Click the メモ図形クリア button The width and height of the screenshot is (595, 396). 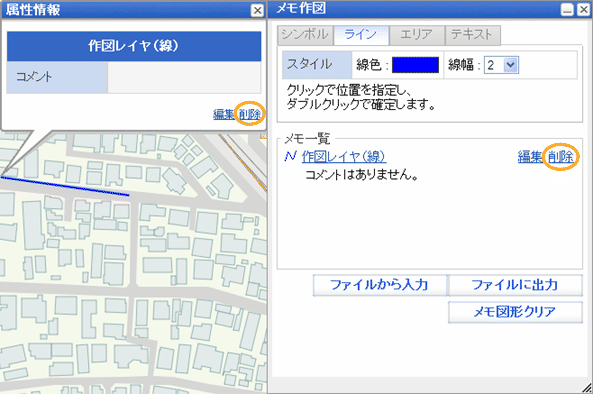click(x=515, y=312)
